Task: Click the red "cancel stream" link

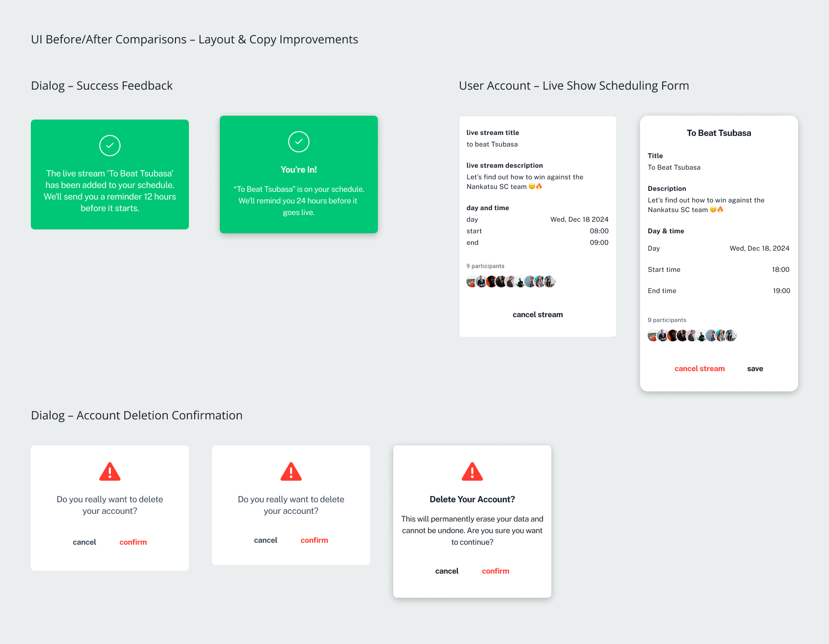Action: tap(699, 369)
